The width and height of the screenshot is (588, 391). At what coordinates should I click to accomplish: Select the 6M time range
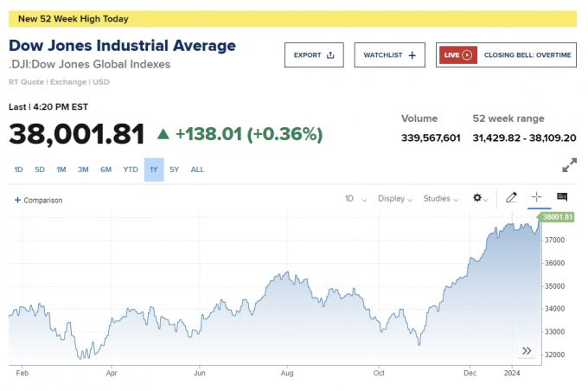(105, 170)
